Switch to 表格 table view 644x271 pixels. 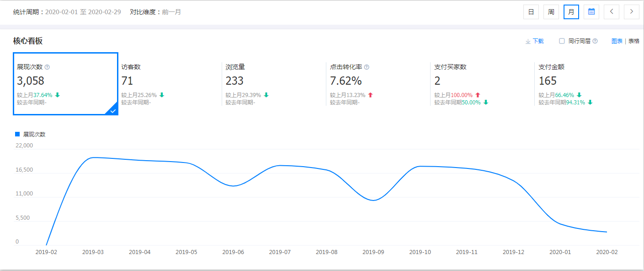point(633,41)
